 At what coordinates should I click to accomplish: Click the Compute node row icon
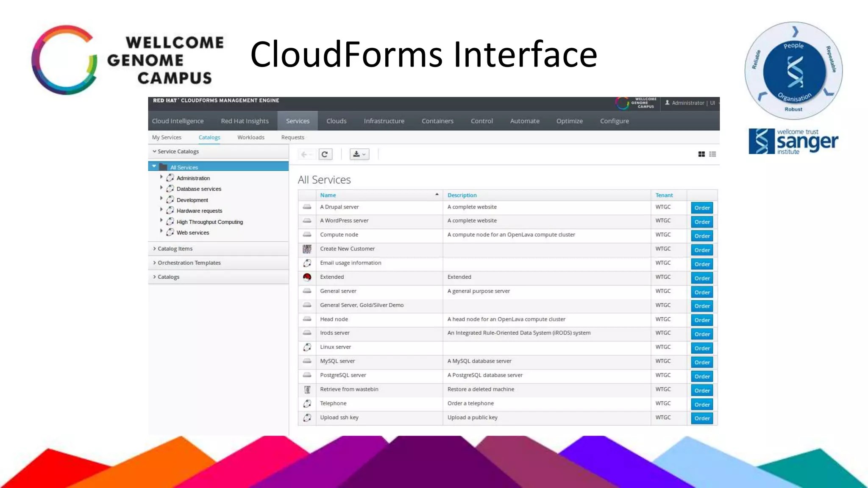click(307, 235)
